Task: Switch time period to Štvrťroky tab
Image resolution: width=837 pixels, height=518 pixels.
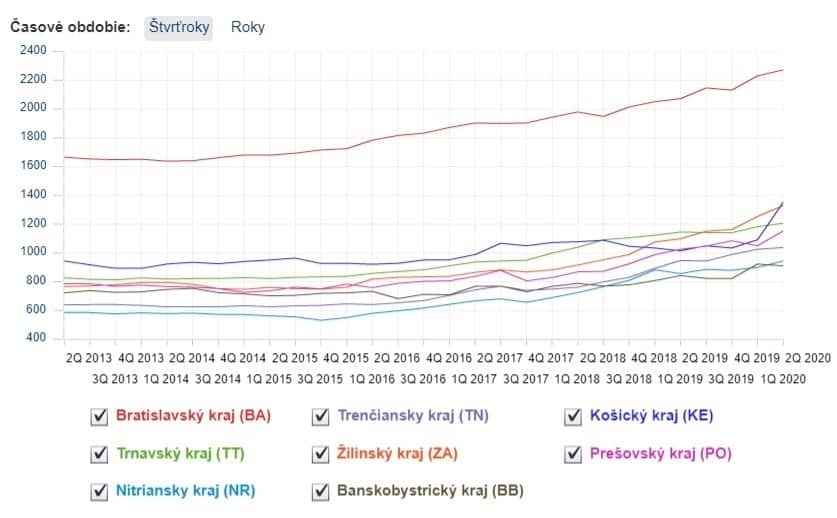Action: pos(179,27)
